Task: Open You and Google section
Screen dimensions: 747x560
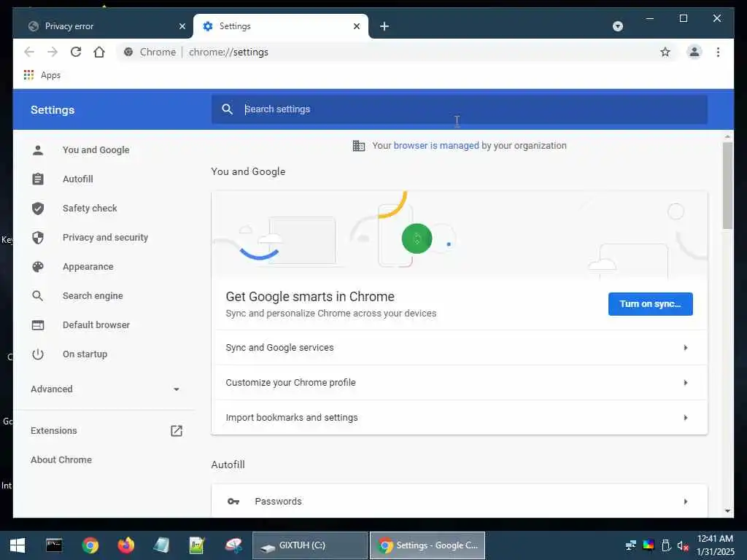Action: pyautogui.click(x=96, y=150)
